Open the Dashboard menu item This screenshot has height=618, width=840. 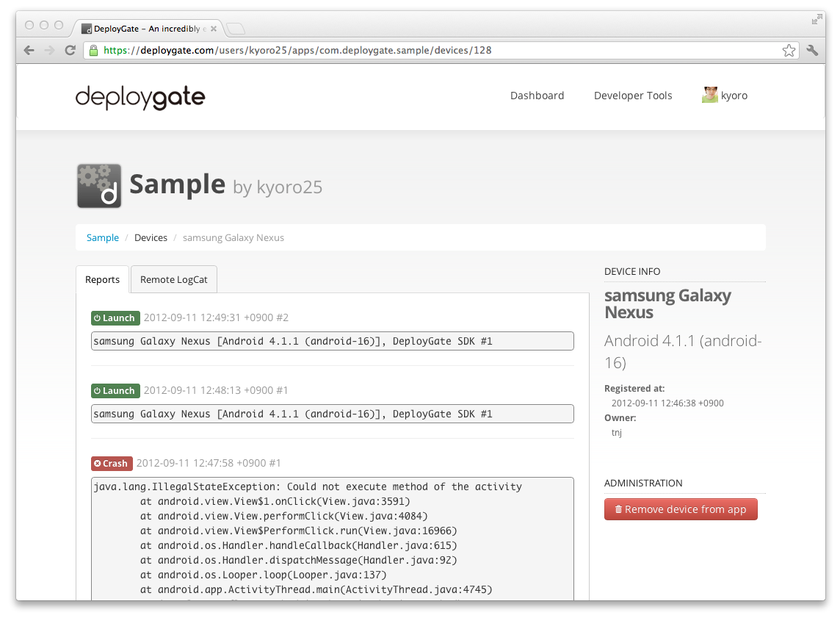tap(537, 96)
